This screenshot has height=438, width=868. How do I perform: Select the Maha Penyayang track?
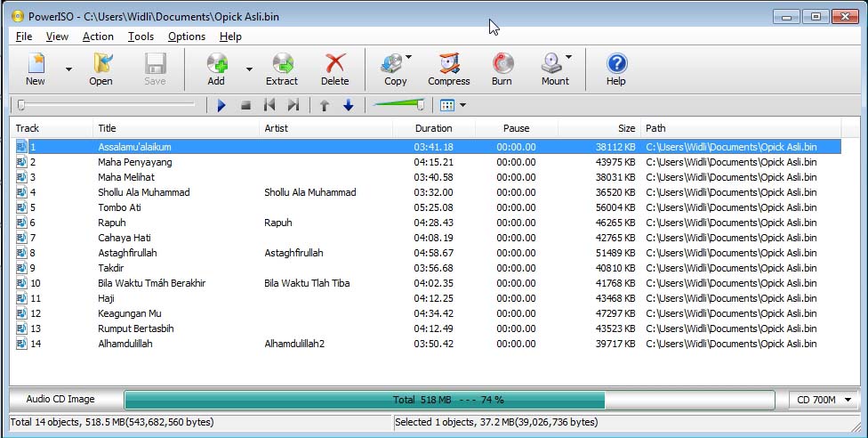pos(135,162)
